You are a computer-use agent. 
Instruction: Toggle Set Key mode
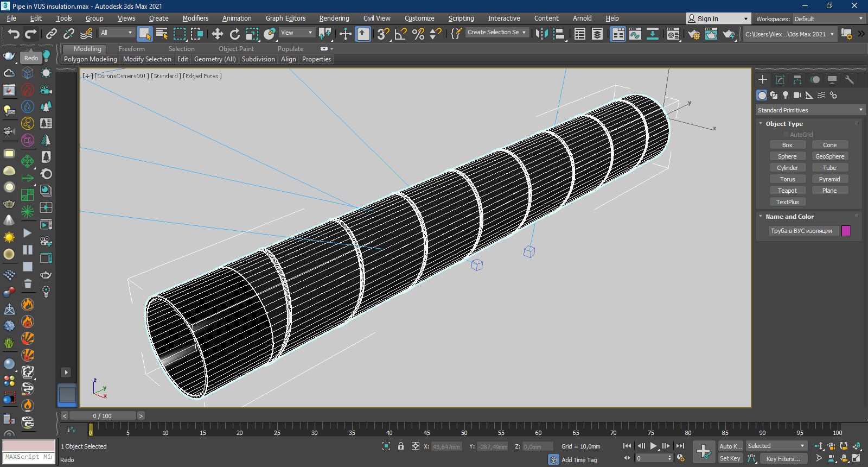coord(730,458)
